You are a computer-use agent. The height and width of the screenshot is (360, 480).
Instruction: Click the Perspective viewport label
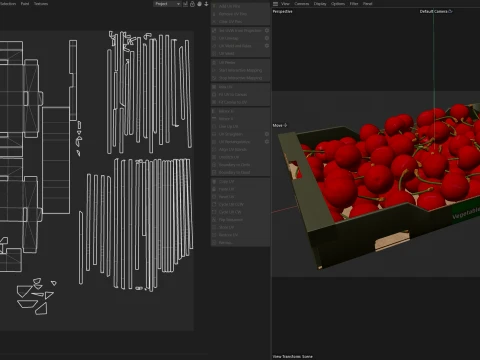[283, 11]
